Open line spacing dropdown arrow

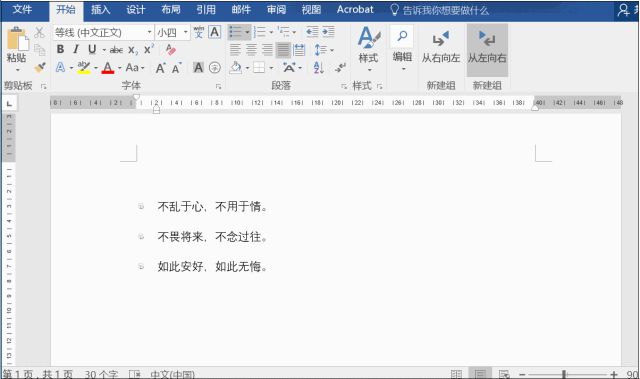[x=332, y=50]
